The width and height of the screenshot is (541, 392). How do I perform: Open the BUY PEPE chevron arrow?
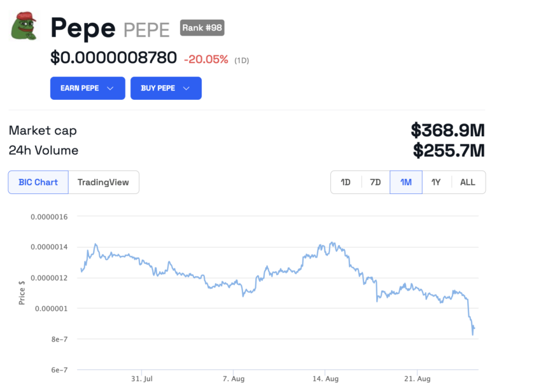click(x=186, y=88)
